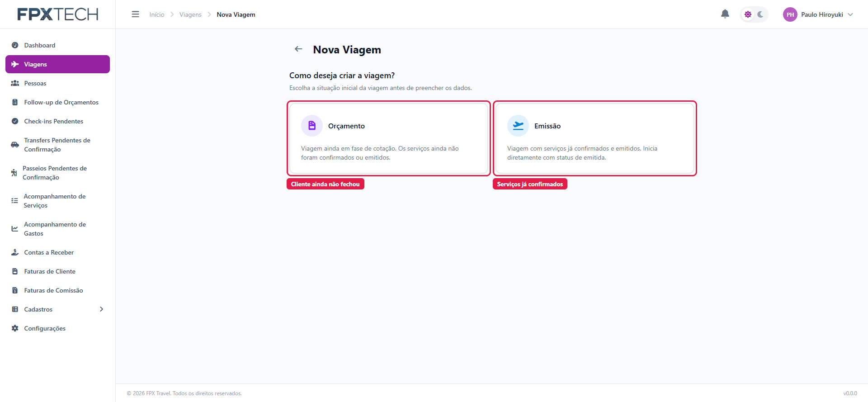Open Configurações in the sidebar

coord(57,328)
